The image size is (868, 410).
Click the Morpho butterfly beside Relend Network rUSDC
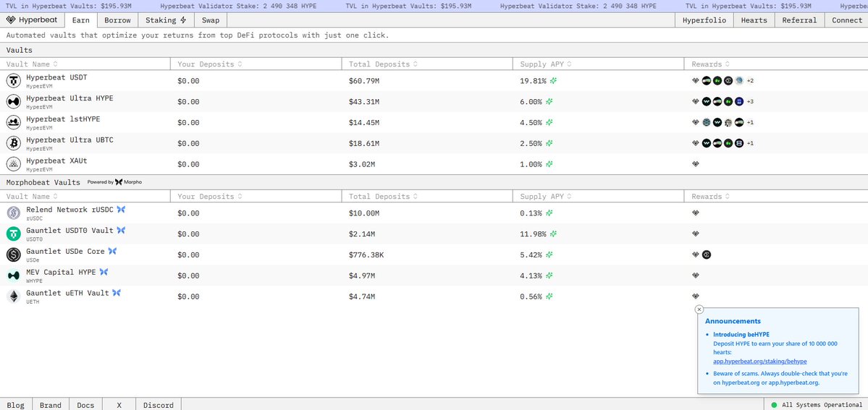121,209
